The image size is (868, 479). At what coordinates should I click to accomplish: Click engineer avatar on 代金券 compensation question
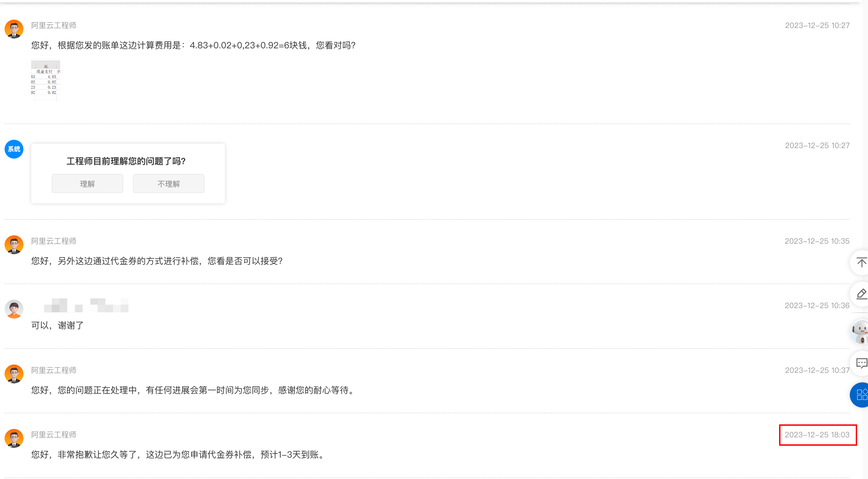14,245
